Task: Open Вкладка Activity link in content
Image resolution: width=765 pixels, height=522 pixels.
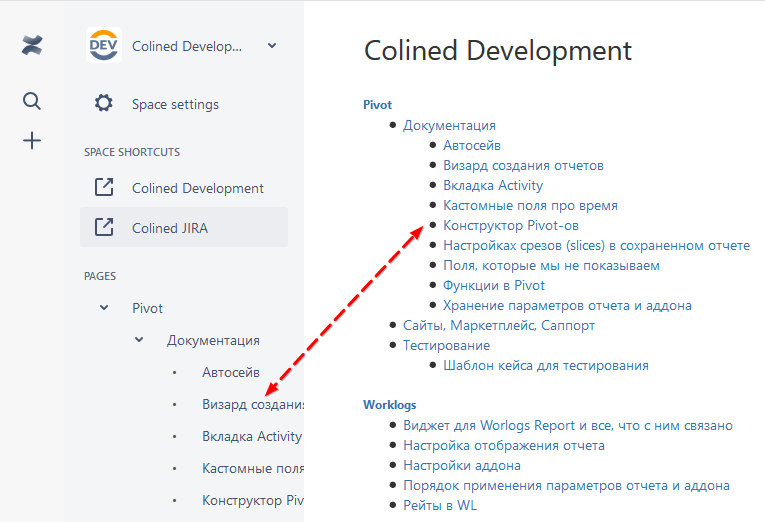Action: [x=493, y=185]
